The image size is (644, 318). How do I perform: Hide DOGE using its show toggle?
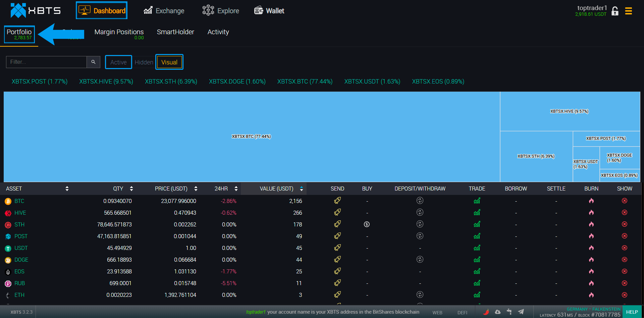click(625, 259)
